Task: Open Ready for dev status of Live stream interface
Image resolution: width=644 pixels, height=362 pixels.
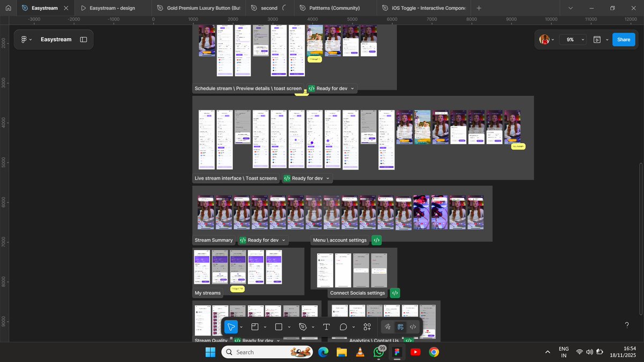Action: coord(307,178)
